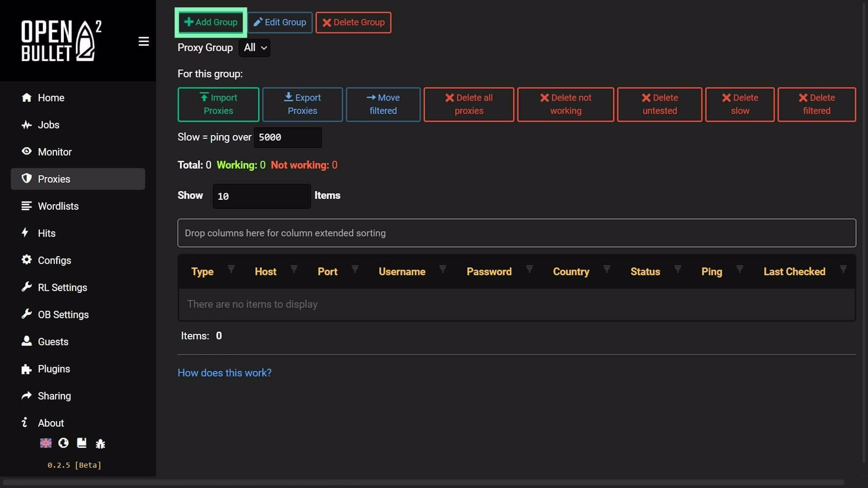Sort by the Last Checked column header
868x488 pixels.
click(795, 271)
